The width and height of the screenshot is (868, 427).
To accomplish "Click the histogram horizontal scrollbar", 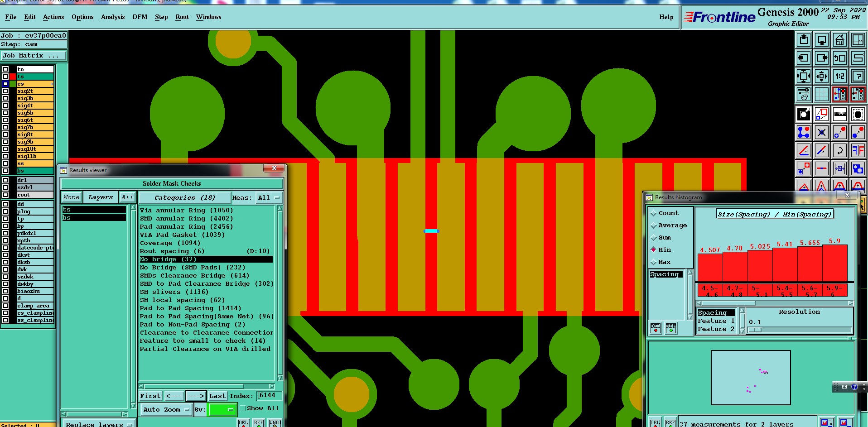I will coord(775,303).
